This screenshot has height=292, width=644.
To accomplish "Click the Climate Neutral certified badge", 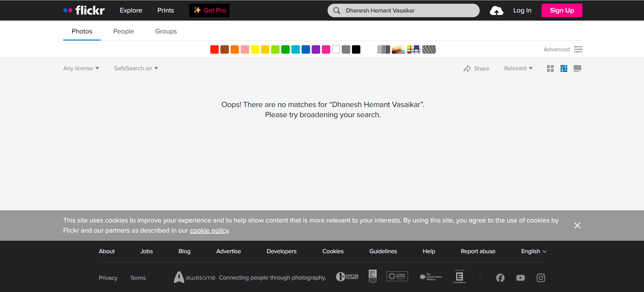I will pos(397,276).
